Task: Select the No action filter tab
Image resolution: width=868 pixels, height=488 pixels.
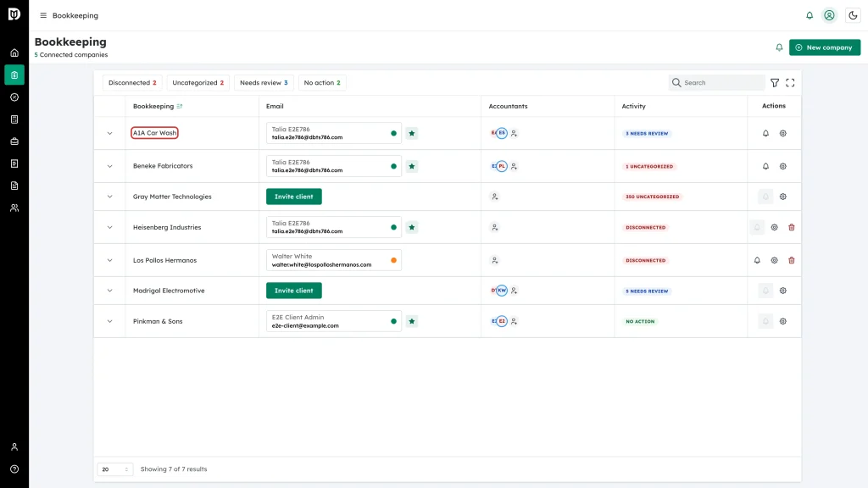Action: pyautogui.click(x=322, y=83)
